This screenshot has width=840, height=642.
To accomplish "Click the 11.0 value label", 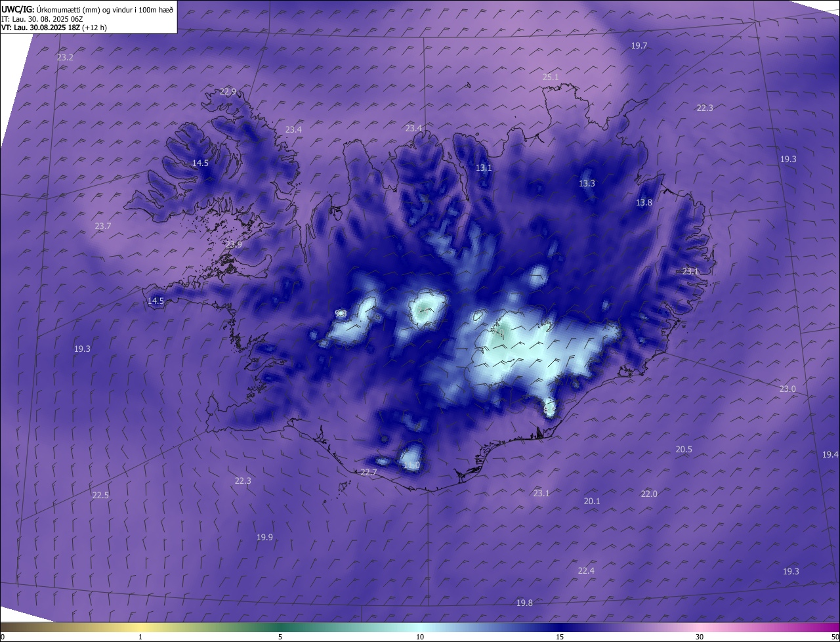I will click(411, 466).
